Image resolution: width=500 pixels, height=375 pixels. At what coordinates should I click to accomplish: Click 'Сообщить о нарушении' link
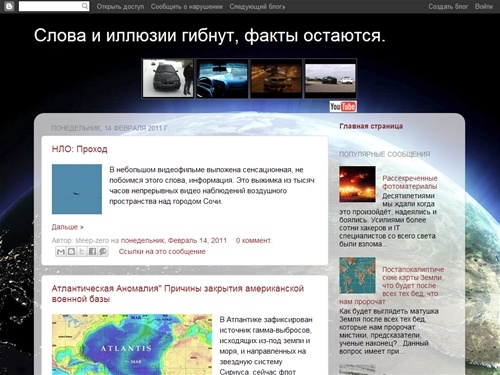click(x=187, y=6)
